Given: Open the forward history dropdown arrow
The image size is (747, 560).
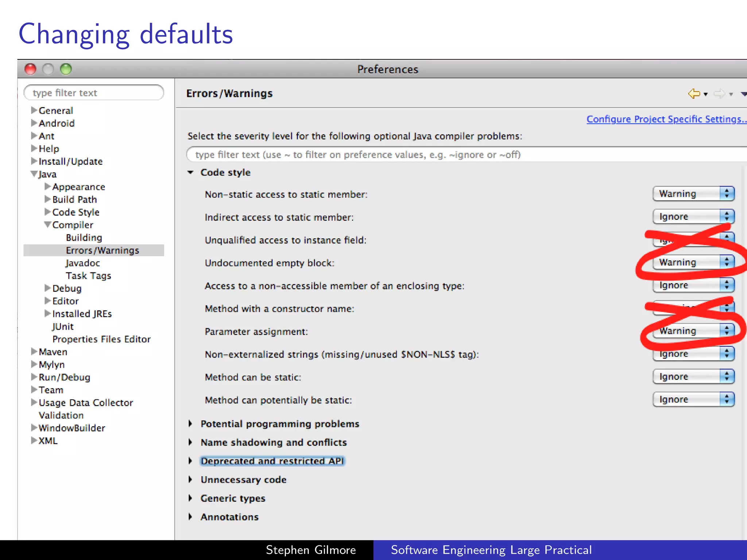Looking at the screenshot, I should pos(731,94).
